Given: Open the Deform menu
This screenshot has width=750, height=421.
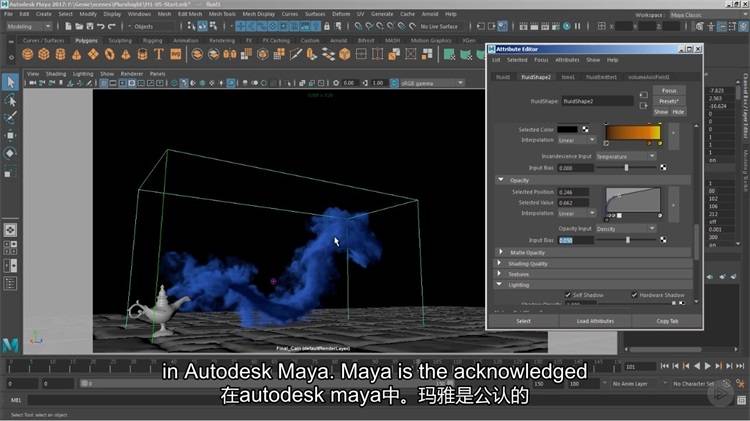Looking at the screenshot, I should [x=341, y=14].
